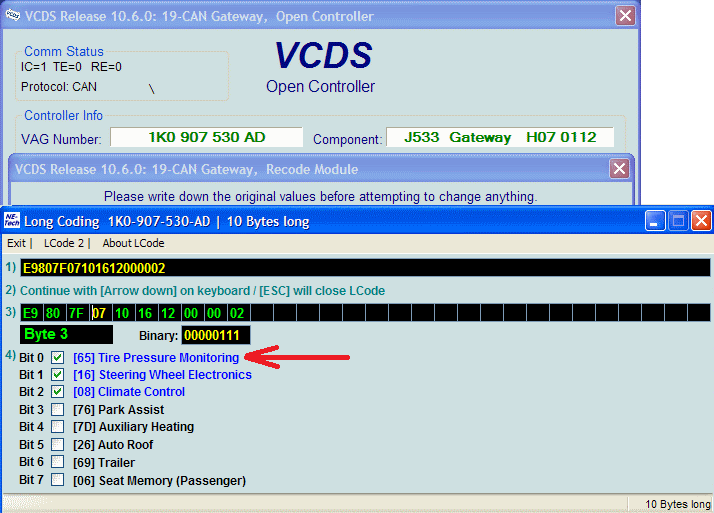714x513 pixels.
Task: Click the Binary value field 00000111
Action: [215, 335]
